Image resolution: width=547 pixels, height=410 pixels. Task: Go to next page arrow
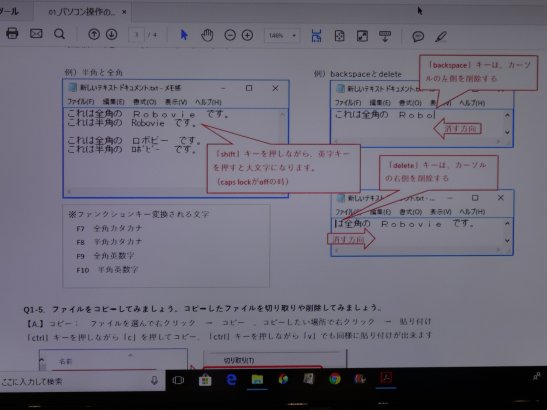point(111,34)
